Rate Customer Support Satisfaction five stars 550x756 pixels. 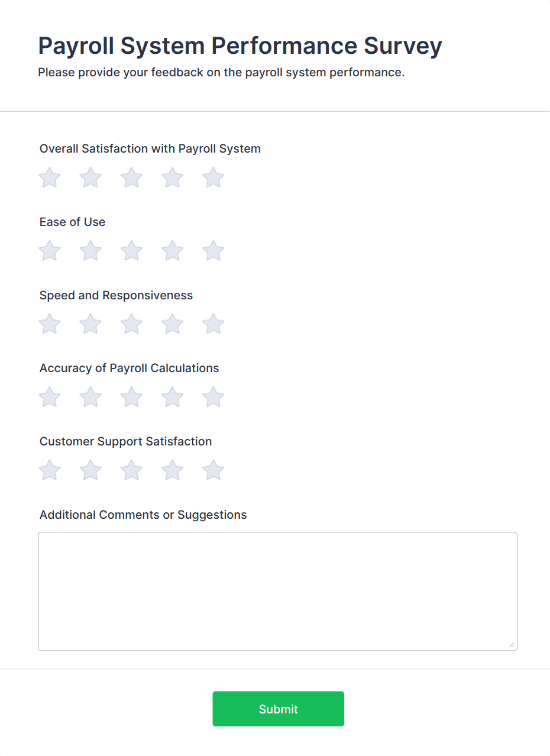click(x=213, y=470)
